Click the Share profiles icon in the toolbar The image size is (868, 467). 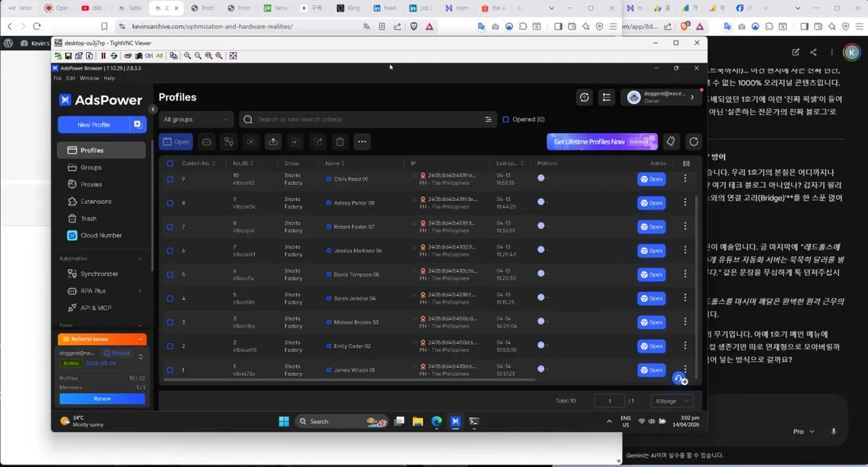pos(318,142)
